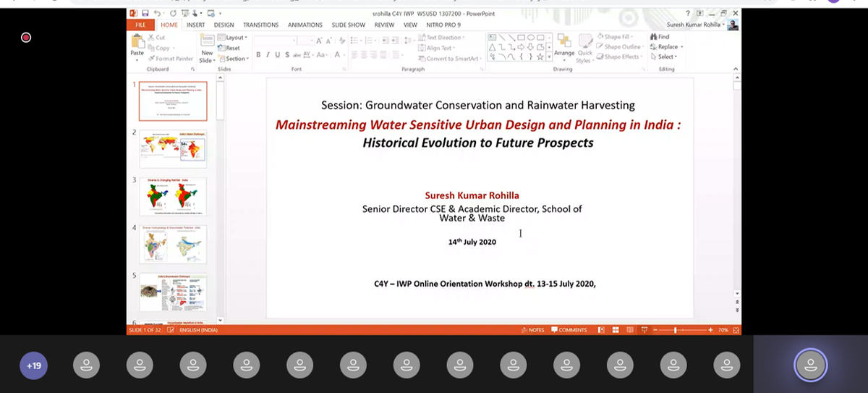Toggle the NOTES pane in status bar

click(x=532, y=330)
